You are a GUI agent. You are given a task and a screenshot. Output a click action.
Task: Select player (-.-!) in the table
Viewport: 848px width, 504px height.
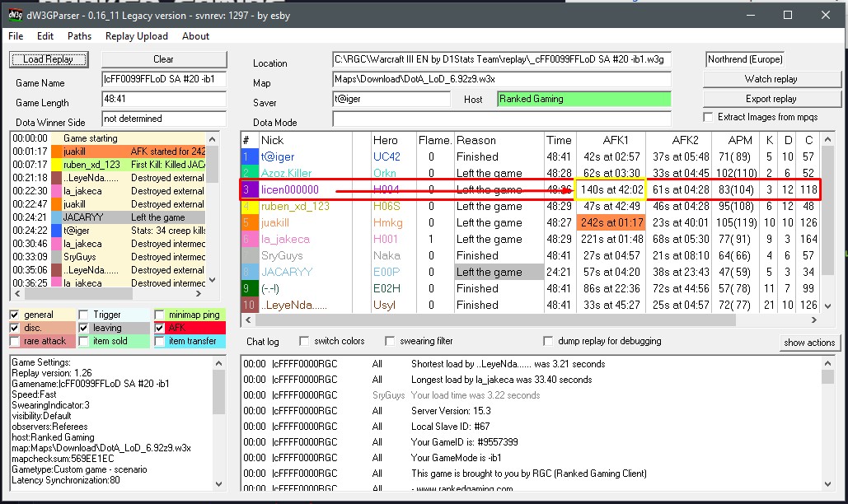point(269,288)
